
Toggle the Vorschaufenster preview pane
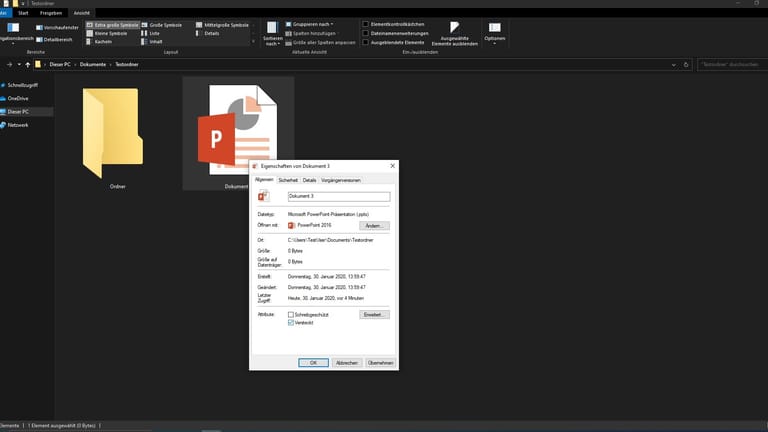point(57,28)
